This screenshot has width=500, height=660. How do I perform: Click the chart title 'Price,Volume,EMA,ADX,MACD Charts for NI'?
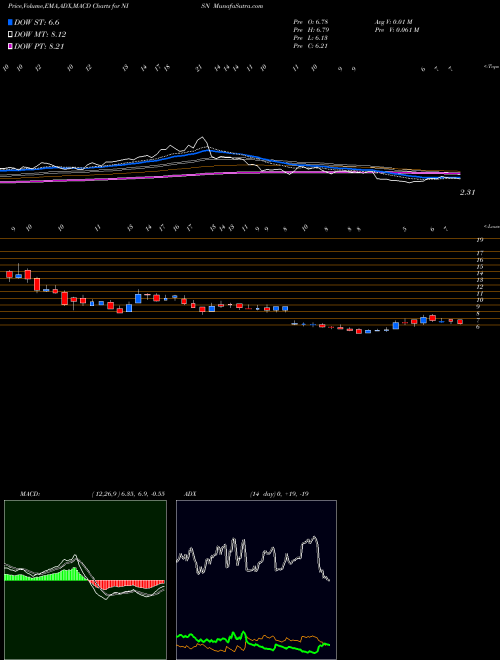click(71, 6)
